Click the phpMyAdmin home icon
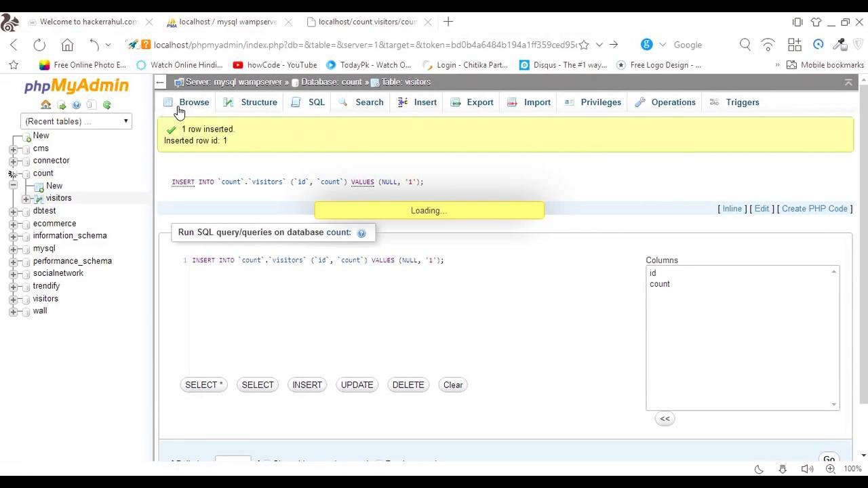The width and height of the screenshot is (868, 488). pos(45,105)
